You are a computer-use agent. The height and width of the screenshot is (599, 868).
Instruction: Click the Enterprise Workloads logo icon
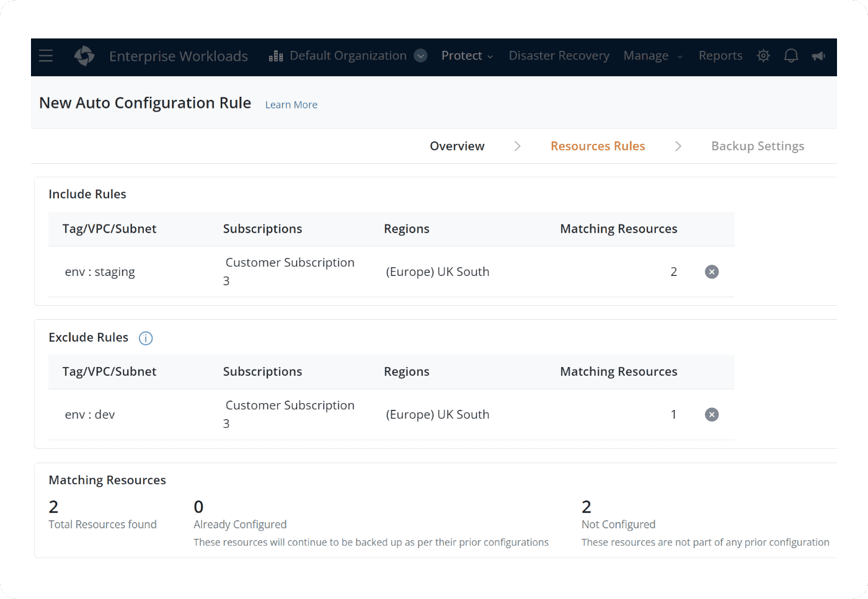(84, 56)
